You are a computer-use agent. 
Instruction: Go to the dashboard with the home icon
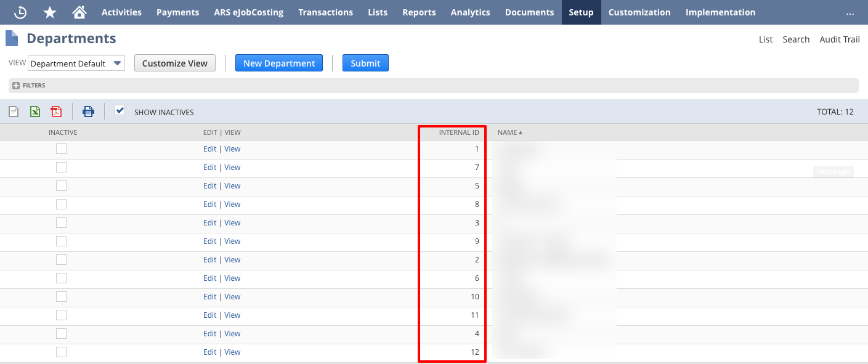click(79, 12)
